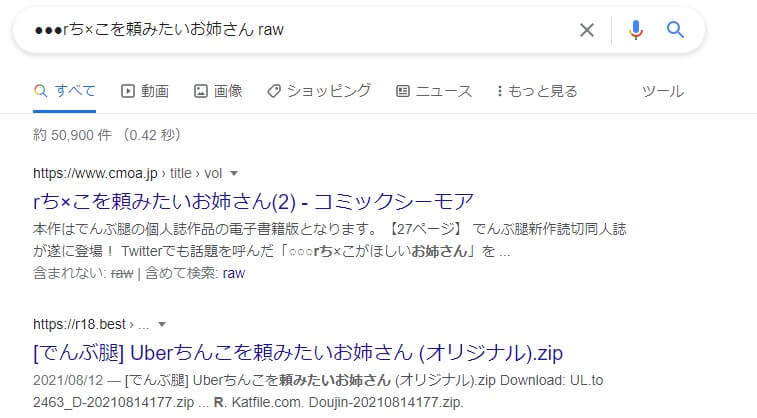Click the tag icon beside ショッピング

coord(274,91)
